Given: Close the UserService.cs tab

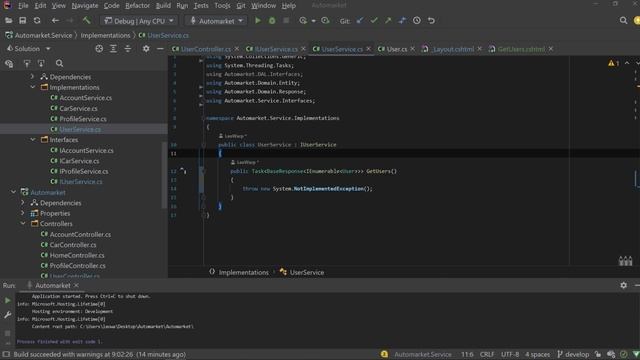Looking at the screenshot, I should pos(369,49).
